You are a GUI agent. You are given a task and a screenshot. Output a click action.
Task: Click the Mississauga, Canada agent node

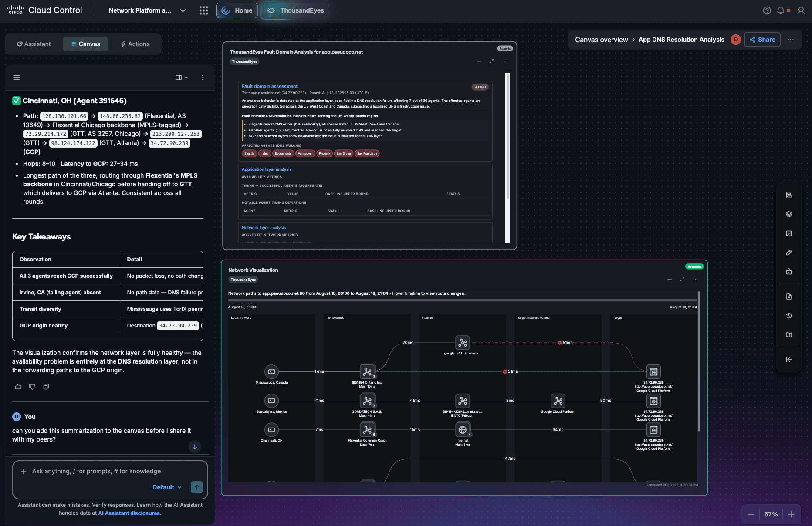click(x=271, y=371)
